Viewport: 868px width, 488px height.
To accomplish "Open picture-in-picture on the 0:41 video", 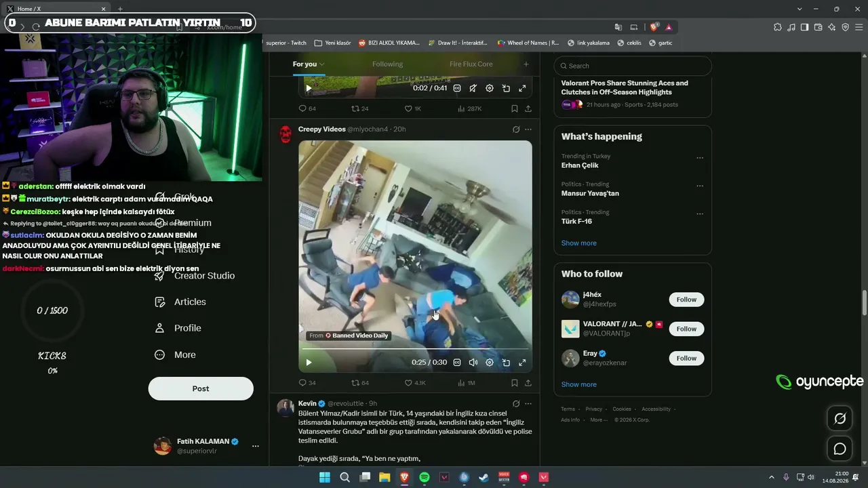I will coord(506,88).
